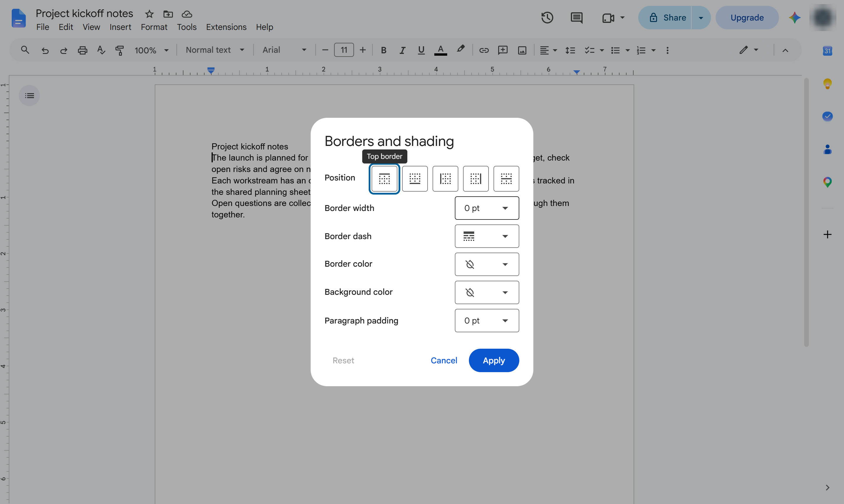Viewport: 844px width, 504px height.
Task: Toggle the Top border position button
Action: coord(384,179)
